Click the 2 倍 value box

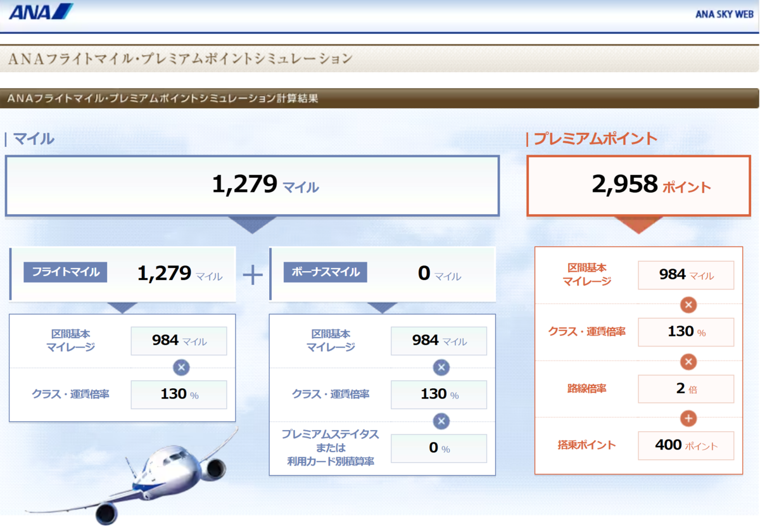(686, 389)
